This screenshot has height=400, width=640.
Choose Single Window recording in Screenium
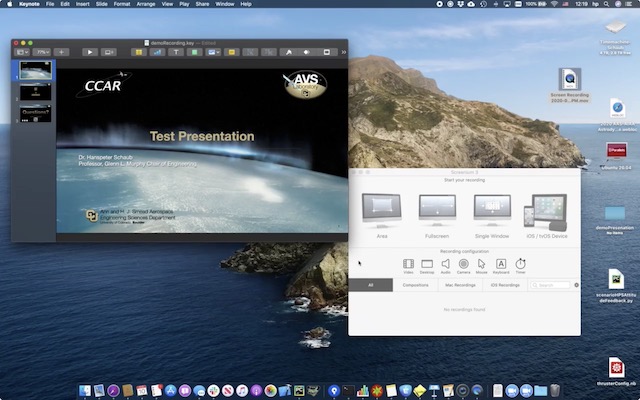pyautogui.click(x=492, y=216)
